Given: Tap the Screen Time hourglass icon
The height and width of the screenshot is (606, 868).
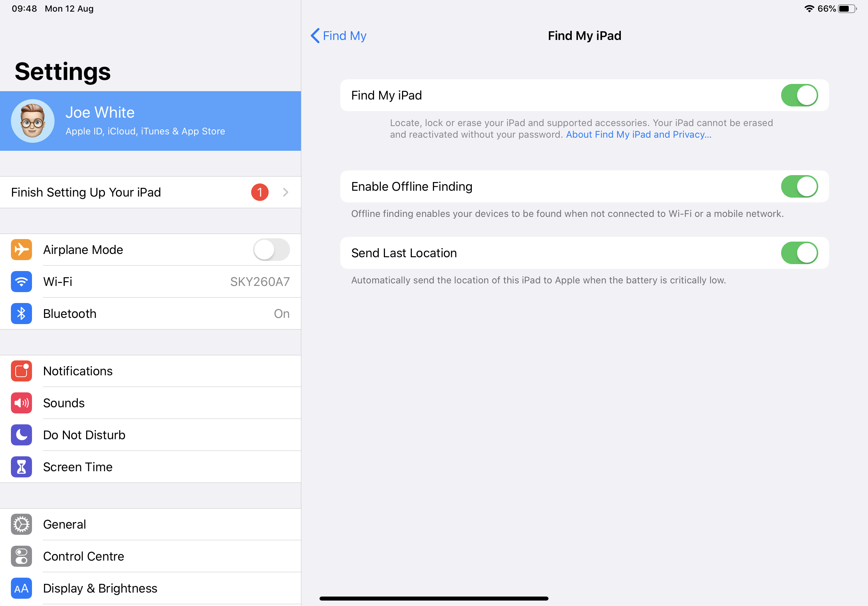Looking at the screenshot, I should tap(21, 467).
